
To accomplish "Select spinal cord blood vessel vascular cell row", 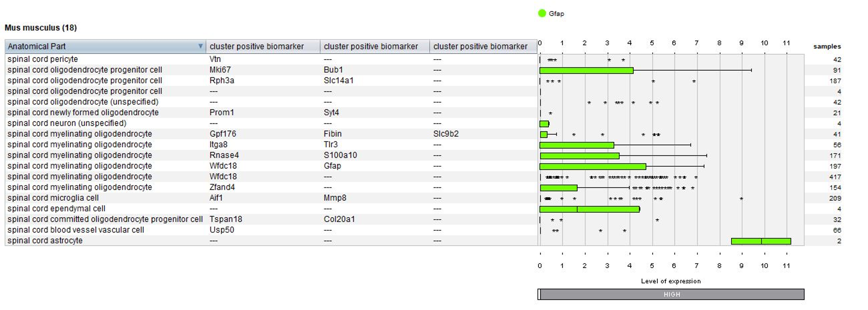I will click(271, 230).
